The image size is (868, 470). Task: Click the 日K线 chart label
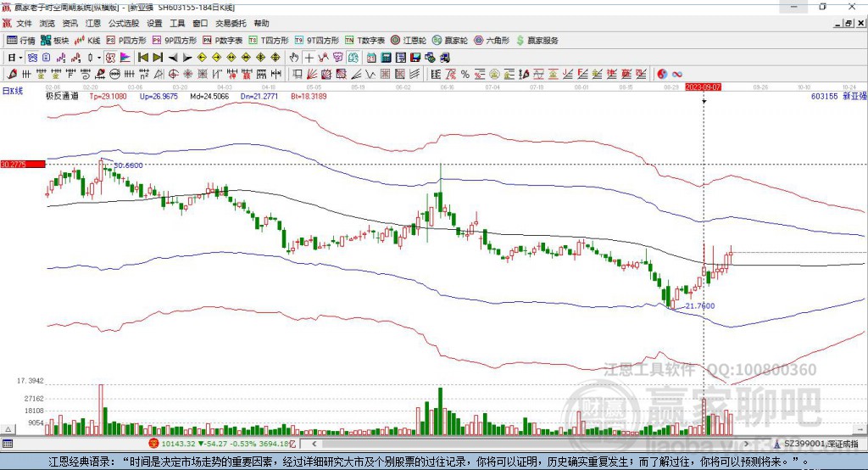click(13, 91)
